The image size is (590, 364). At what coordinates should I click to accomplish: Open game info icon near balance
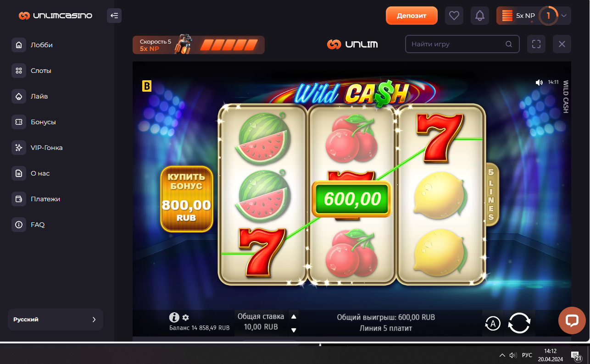(x=174, y=317)
